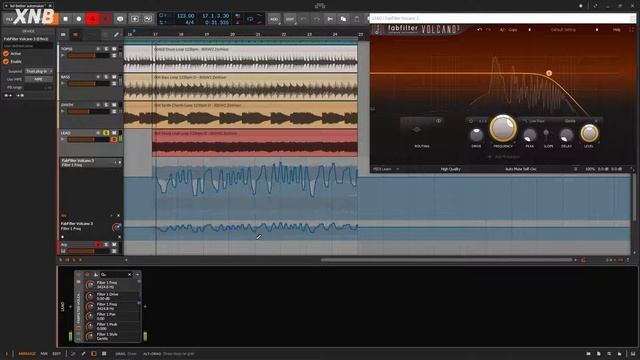This screenshot has height=360, width=640.
Task: Mute the TOPS track
Action: coord(114,49)
